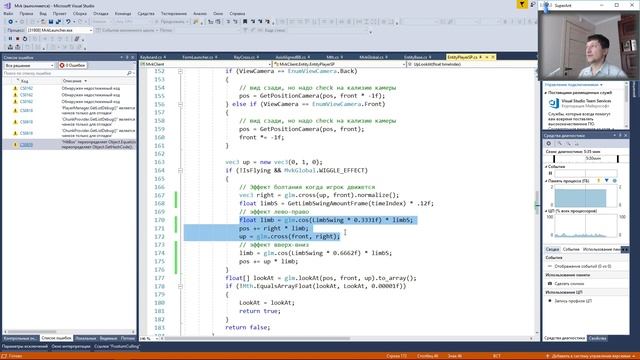Screen dimensions: 640x360
Task: Click 'Окно интерпретации' bottom link
Action: coord(71,347)
